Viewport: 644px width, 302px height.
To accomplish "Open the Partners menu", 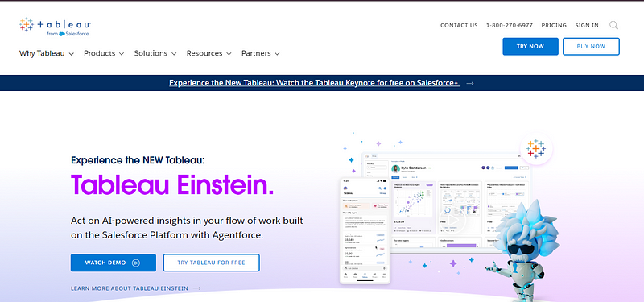I will tap(261, 53).
